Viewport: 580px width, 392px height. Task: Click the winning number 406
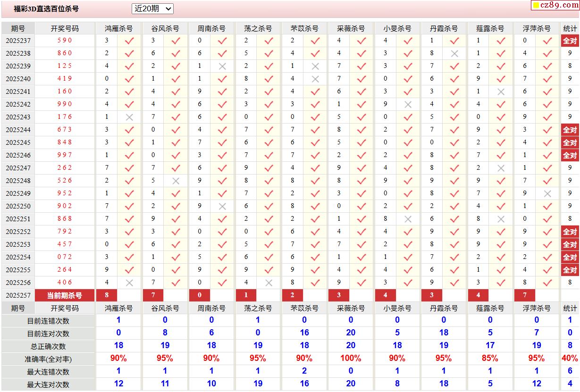65,283
